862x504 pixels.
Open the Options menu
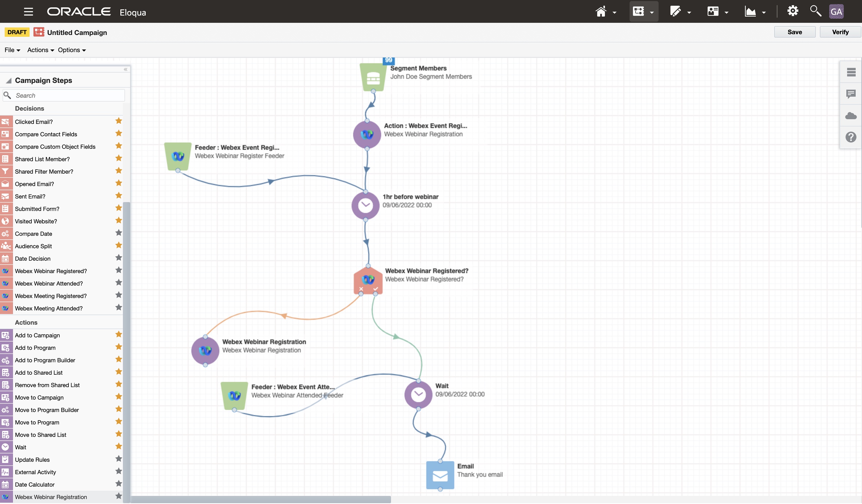click(68, 50)
